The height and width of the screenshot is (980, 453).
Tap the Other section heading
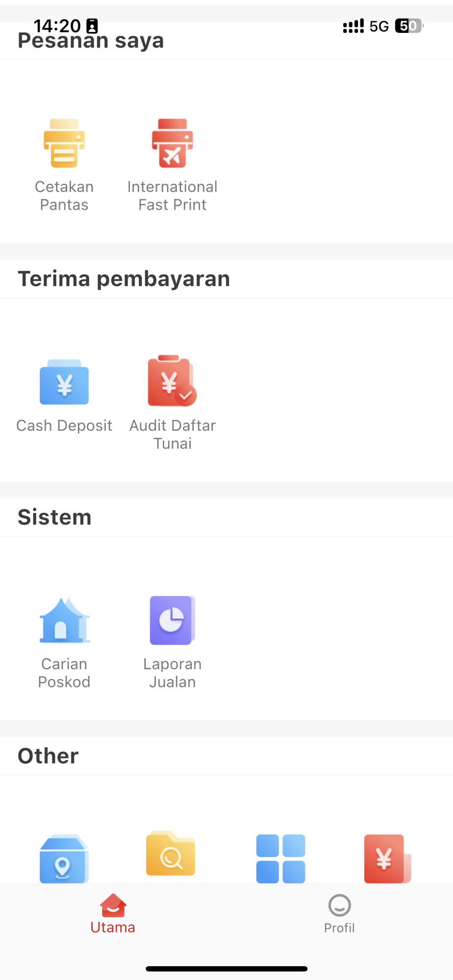(48, 756)
